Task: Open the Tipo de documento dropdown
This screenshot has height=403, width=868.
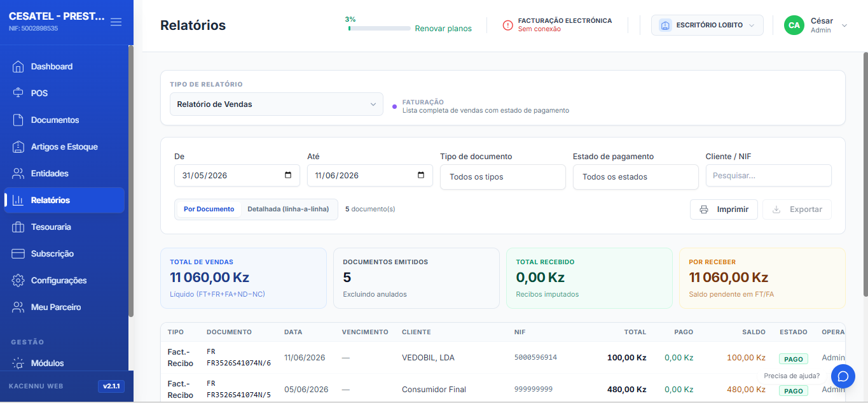Action: (x=503, y=176)
